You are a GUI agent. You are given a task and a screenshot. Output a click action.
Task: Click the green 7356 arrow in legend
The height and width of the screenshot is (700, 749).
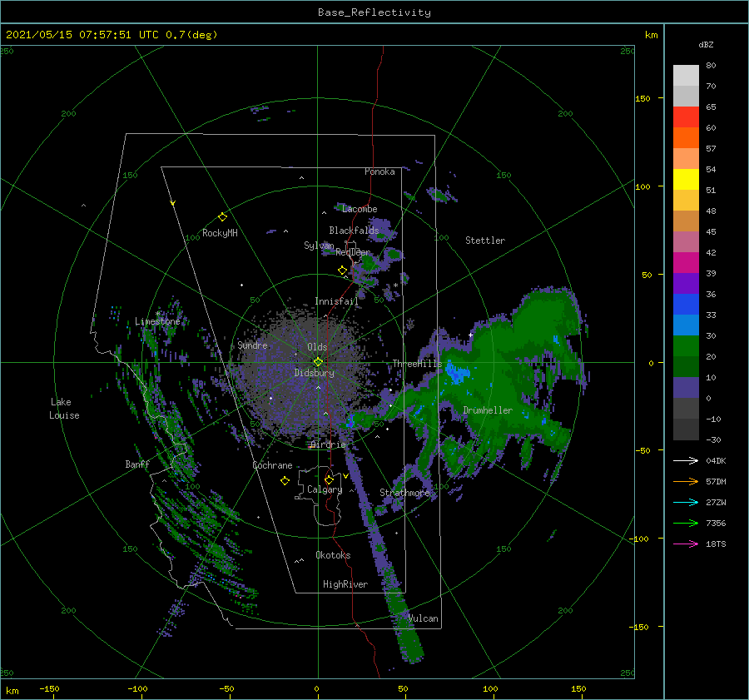(686, 524)
